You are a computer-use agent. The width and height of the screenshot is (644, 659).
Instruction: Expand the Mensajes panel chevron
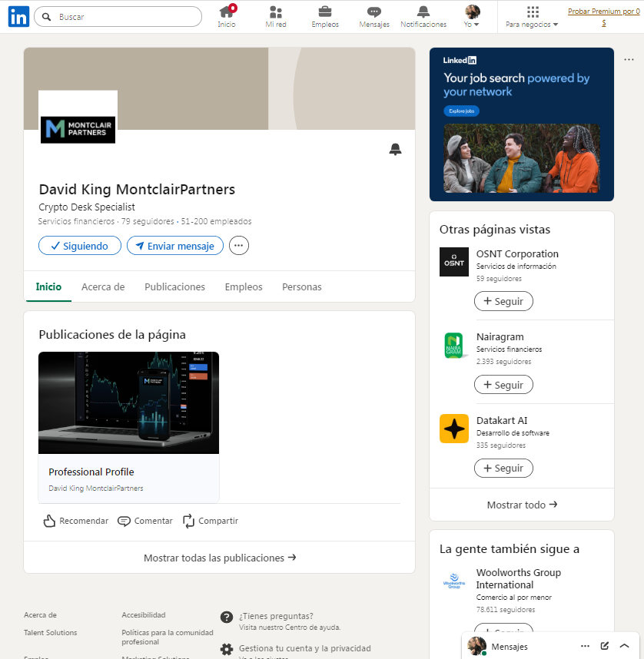[x=624, y=646]
